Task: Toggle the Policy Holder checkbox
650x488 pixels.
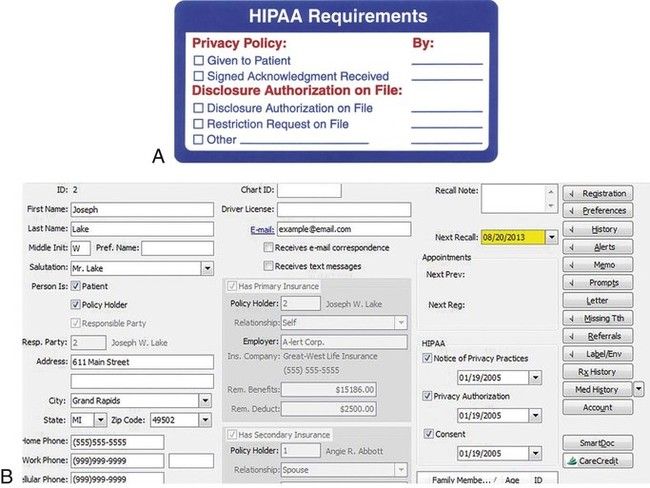Action: click(x=76, y=304)
